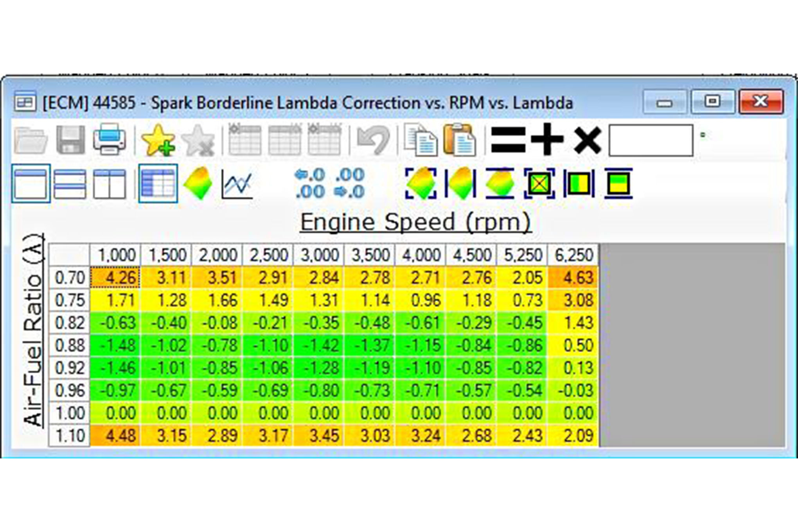Screen dimensions: 798x532
Task: Select the cell with value -1.48
Action: click(x=115, y=345)
